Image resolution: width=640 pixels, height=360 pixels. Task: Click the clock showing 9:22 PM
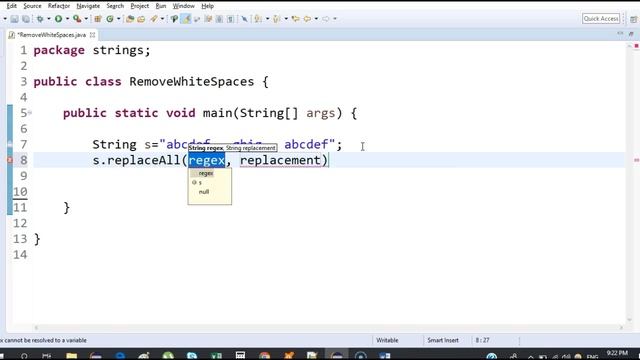(617, 353)
